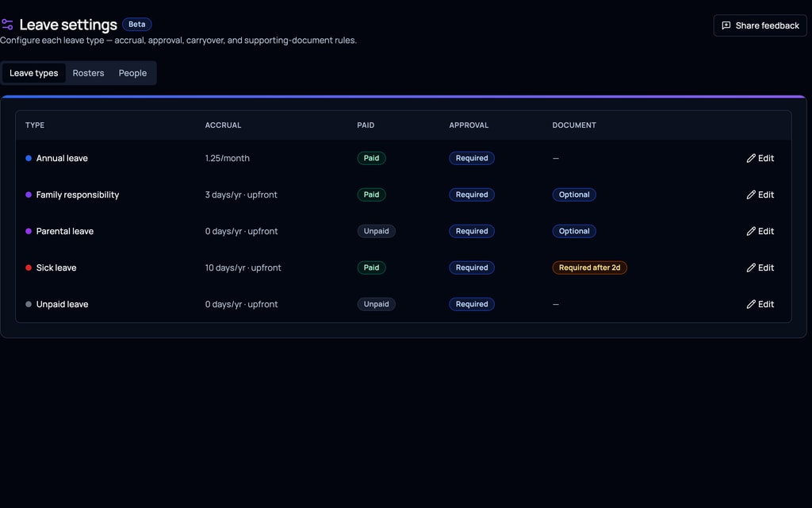Click the Optional document badge for Parental leave
The image size is (812, 508).
coord(574,231)
